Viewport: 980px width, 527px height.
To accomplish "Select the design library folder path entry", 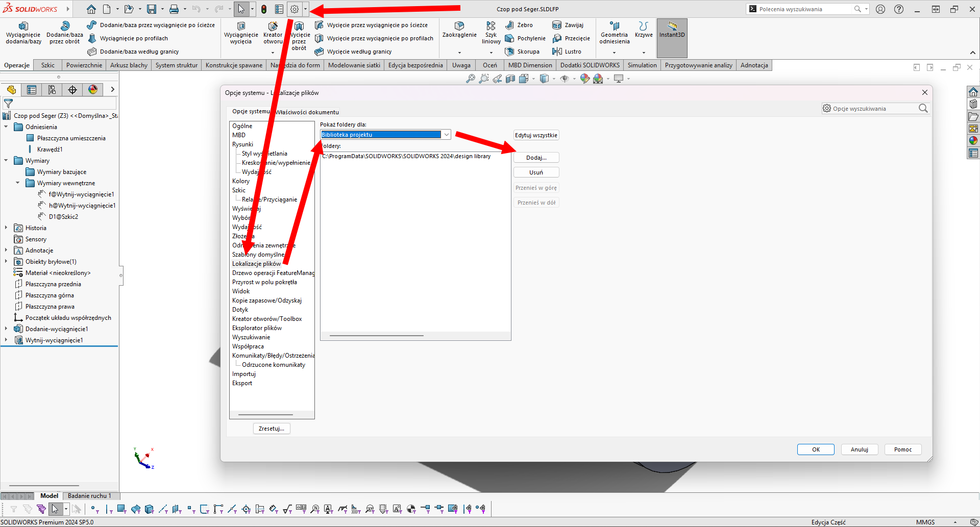I will 406,156.
